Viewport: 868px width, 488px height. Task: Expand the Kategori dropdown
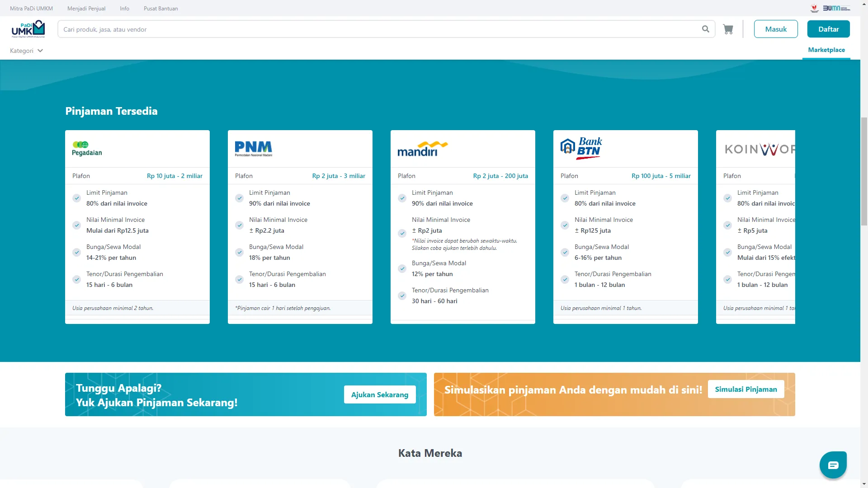pos(26,51)
